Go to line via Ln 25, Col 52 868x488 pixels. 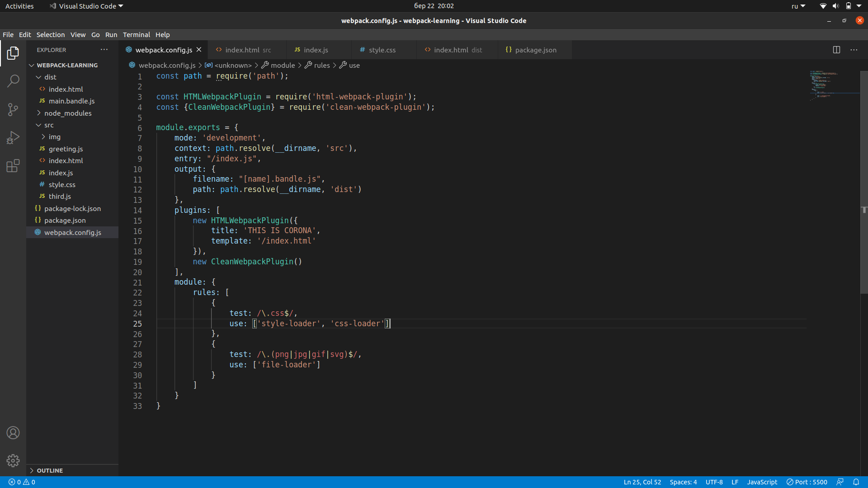642,482
